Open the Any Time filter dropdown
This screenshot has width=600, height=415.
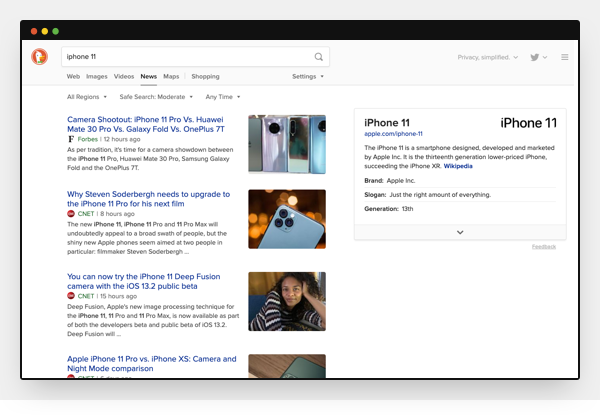(x=223, y=97)
